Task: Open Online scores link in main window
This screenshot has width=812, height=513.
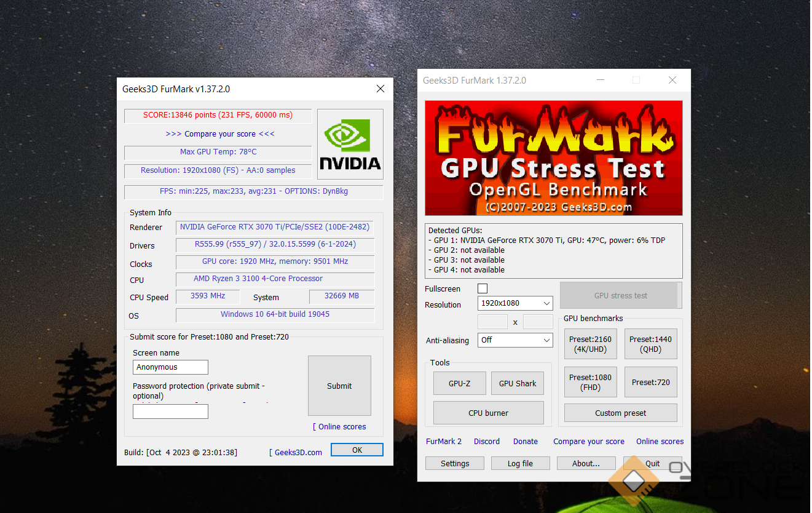Action: [660, 442]
